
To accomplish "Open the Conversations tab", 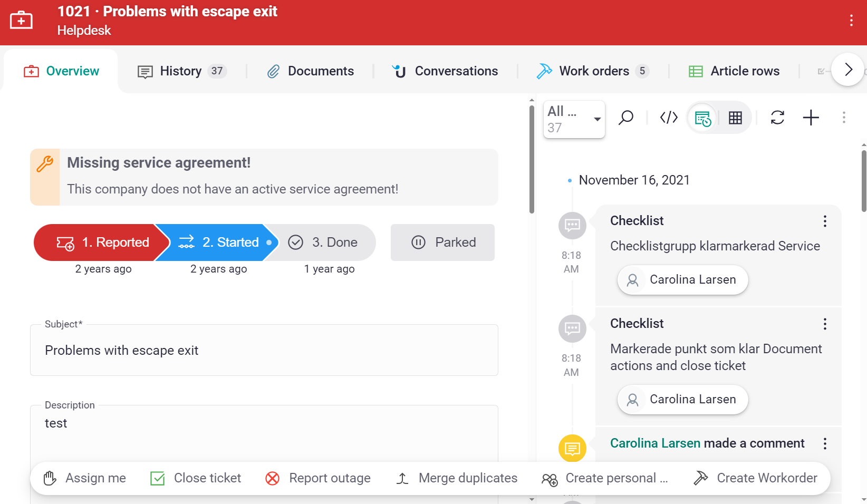I will (x=445, y=71).
